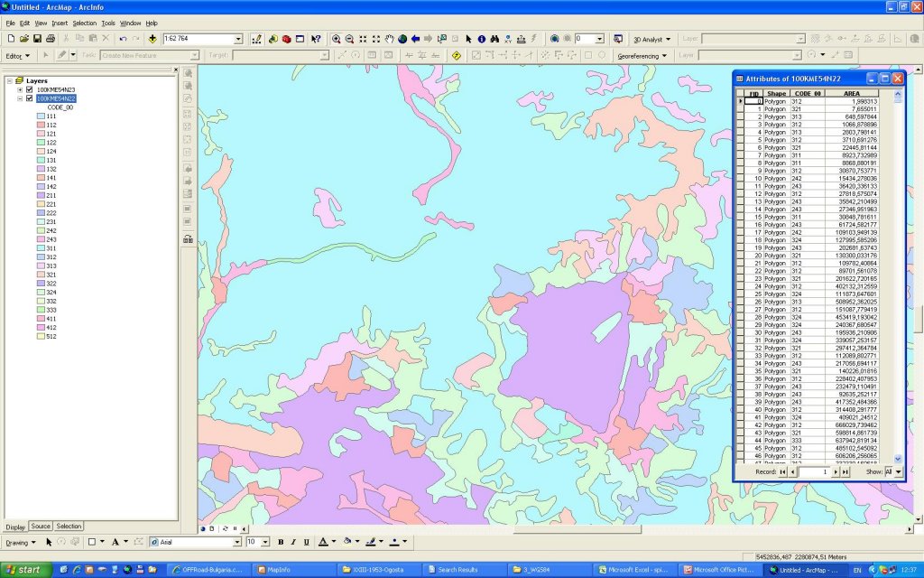Open Search Results taskbar window
This screenshot has width=924, height=578.
tap(463, 570)
